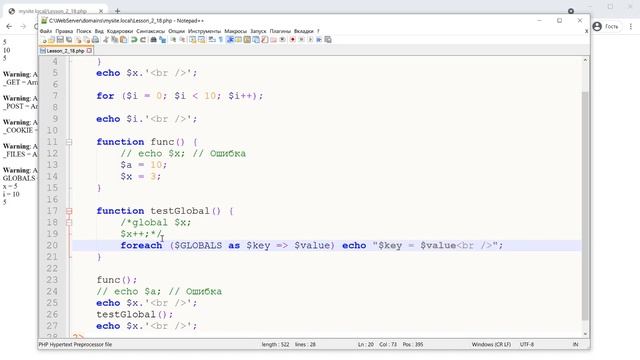This screenshot has height=360, width=640.
Task: Click the Paste clipboard toolbar icon
Action: coord(123,40)
